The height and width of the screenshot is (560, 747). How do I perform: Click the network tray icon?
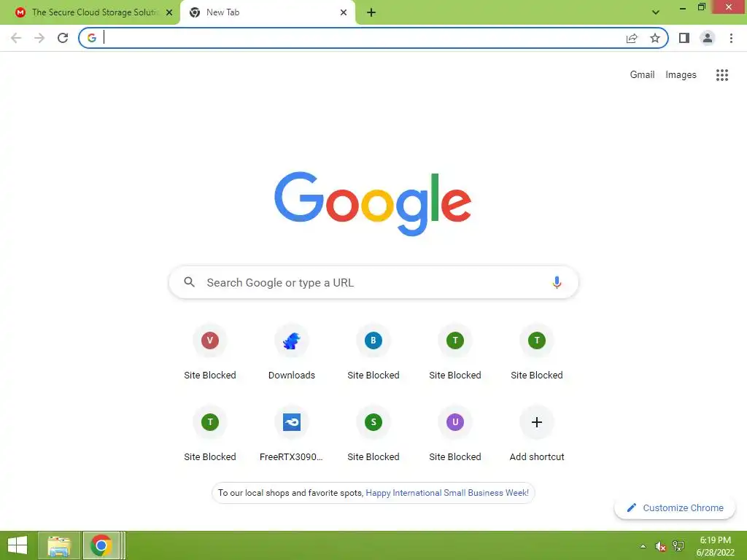[678, 545]
